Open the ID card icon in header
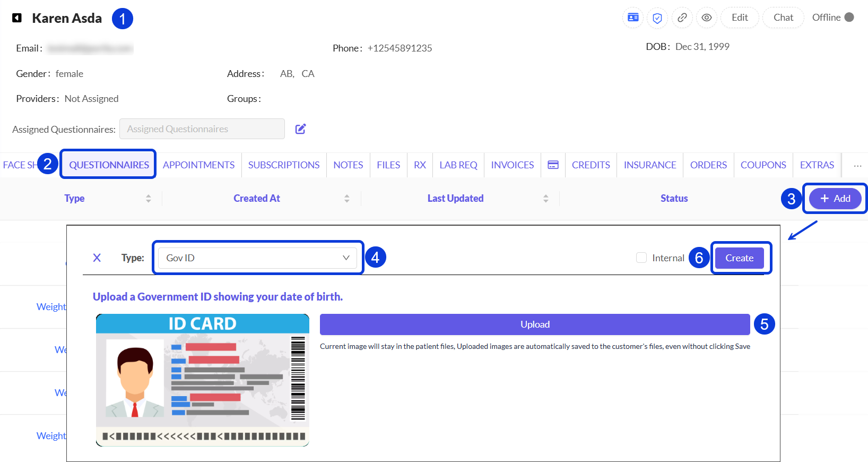The height and width of the screenshot is (462, 868). pos(633,18)
